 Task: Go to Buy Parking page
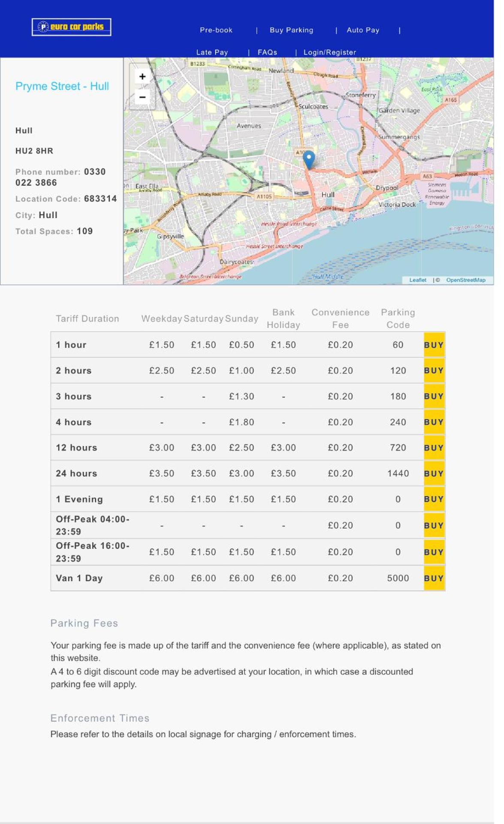(x=291, y=30)
